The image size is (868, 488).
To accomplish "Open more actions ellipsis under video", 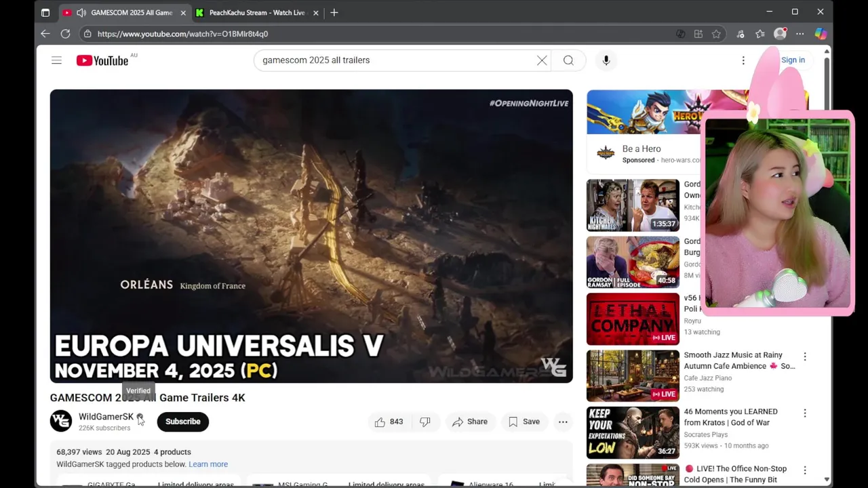I will [x=563, y=422].
